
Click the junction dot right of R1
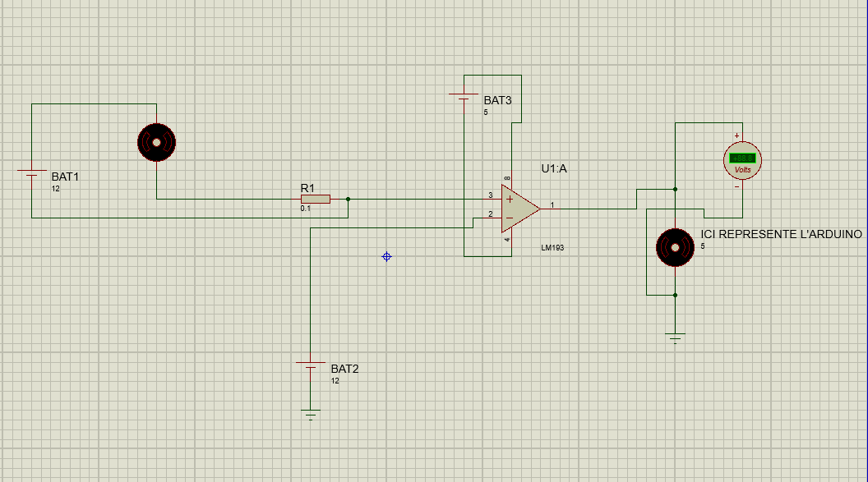coord(348,199)
